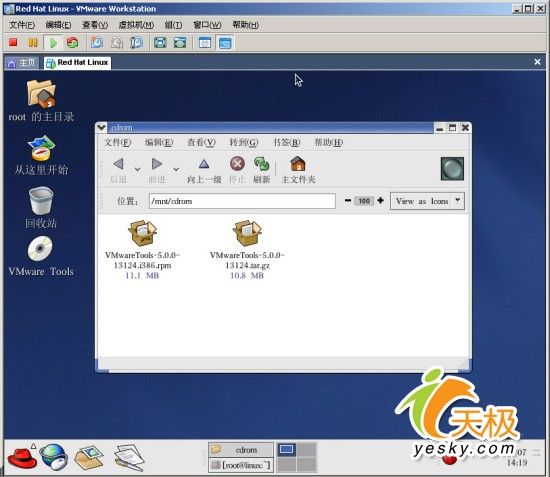This screenshot has height=477, width=550.
Task: Click the 停止 stop button
Action: coord(237,170)
